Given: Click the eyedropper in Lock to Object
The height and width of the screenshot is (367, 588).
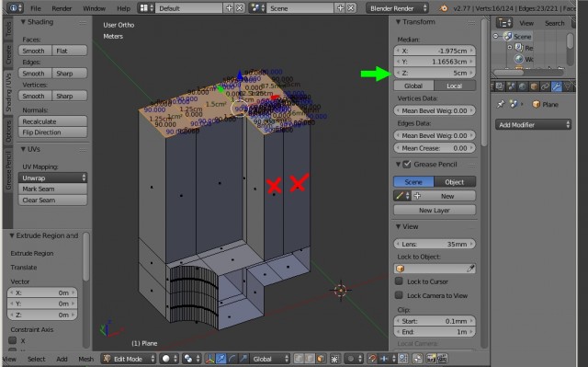Looking at the screenshot, I should pos(470,269).
